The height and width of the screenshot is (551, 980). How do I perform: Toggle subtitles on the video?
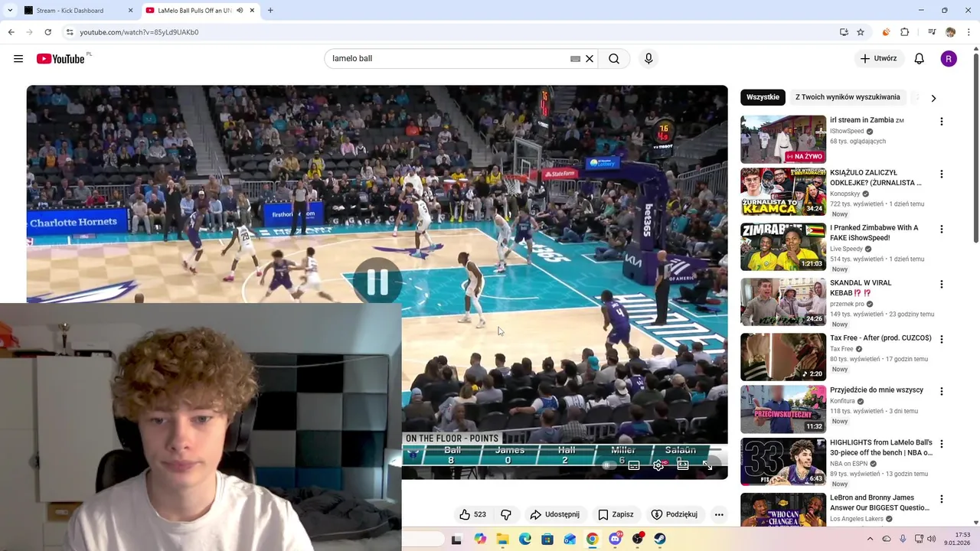634,465
